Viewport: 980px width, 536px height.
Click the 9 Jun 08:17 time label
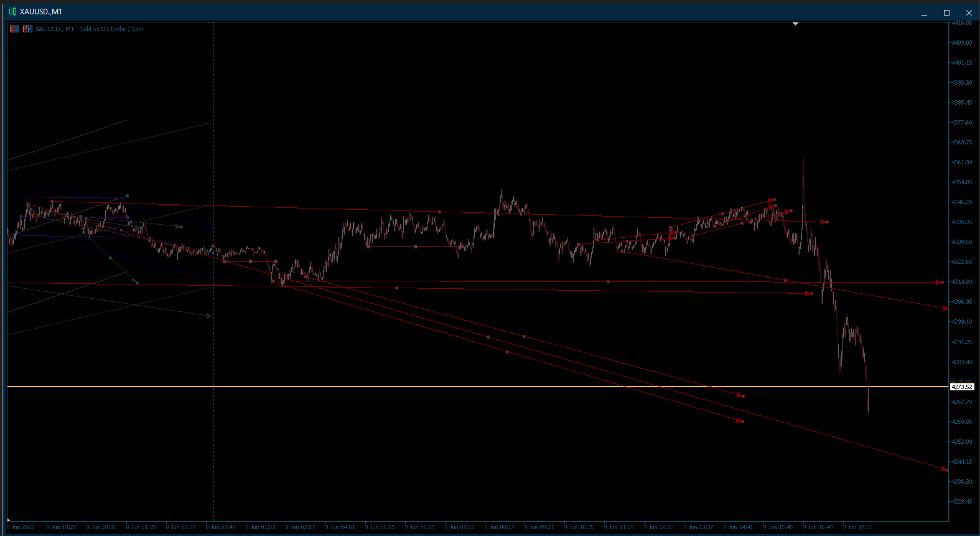pyautogui.click(x=499, y=527)
